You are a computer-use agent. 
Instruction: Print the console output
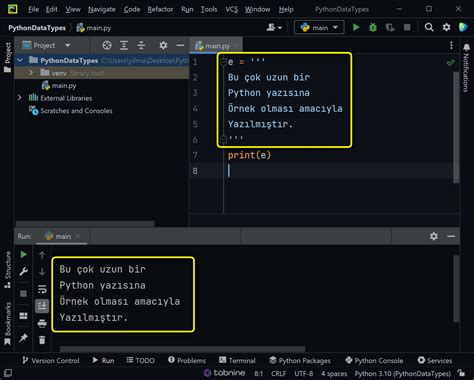click(42, 323)
